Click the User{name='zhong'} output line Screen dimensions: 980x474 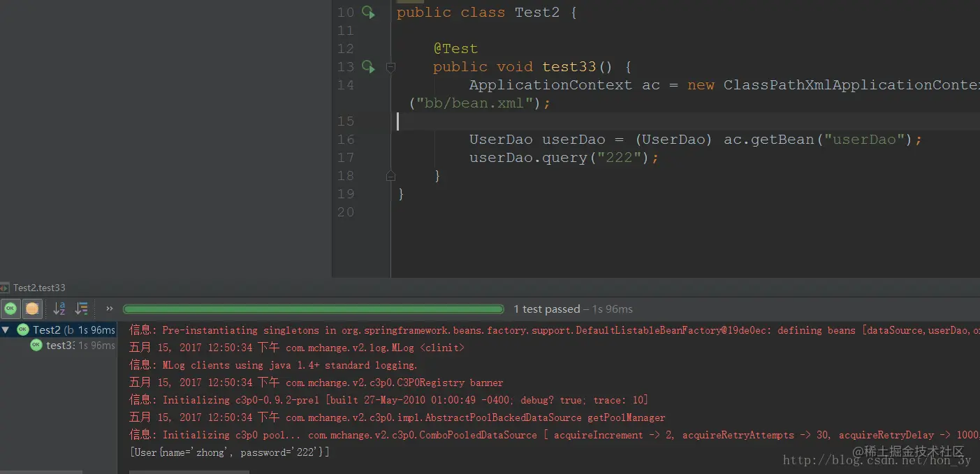(229, 452)
